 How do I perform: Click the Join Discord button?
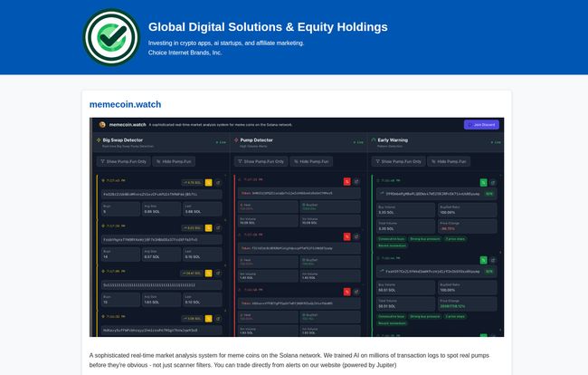(481, 125)
